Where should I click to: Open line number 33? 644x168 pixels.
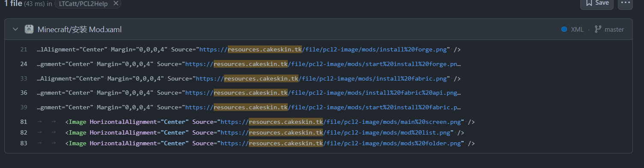[24, 79]
